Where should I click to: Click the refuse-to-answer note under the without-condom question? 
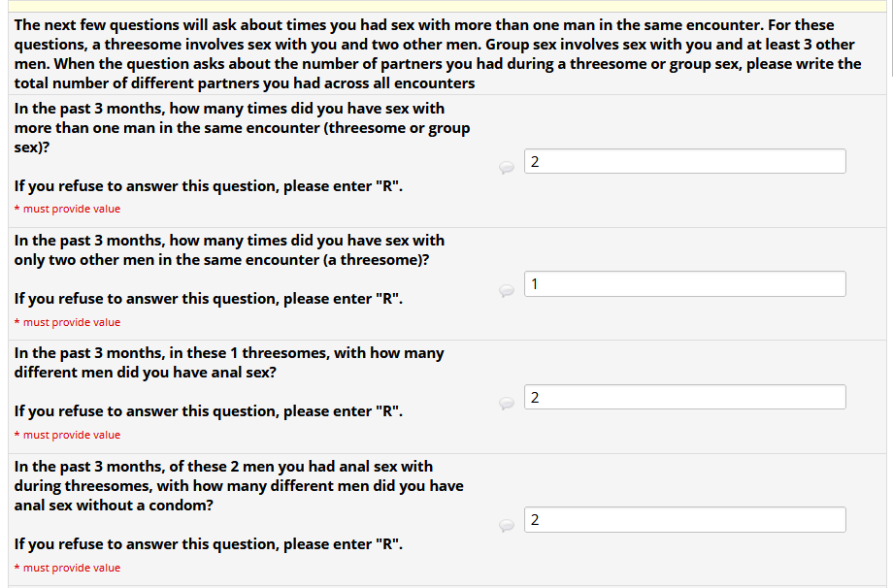(x=208, y=544)
